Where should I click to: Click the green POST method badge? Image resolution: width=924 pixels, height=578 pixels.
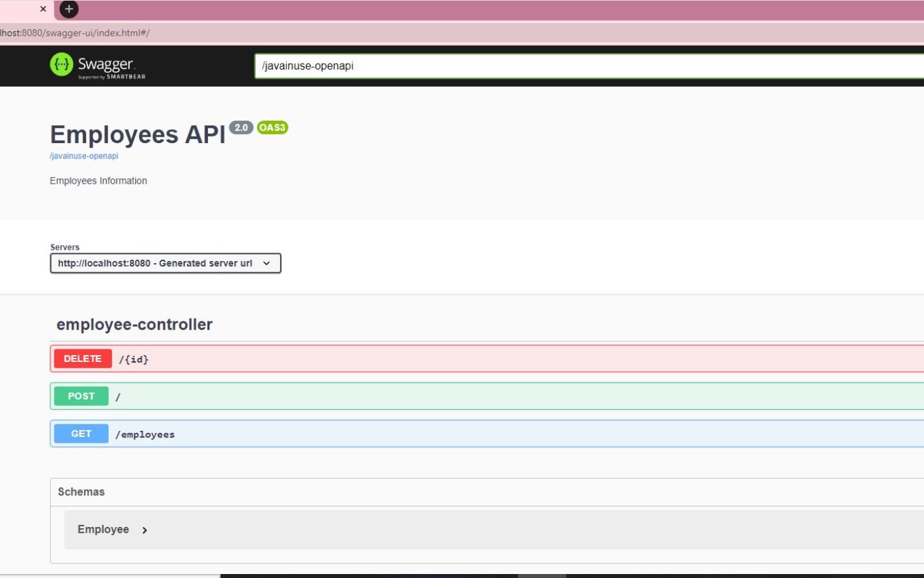[x=81, y=396]
